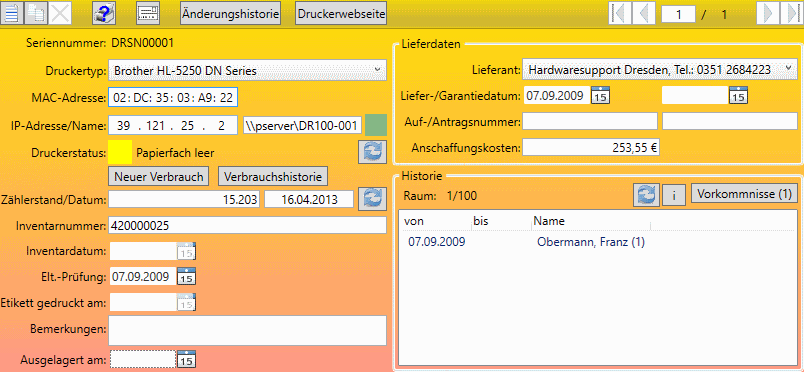The height and width of the screenshot is (372, 804).
Task: Click the Lieferdatum field 07.09.2009
Action: [556, 96]
